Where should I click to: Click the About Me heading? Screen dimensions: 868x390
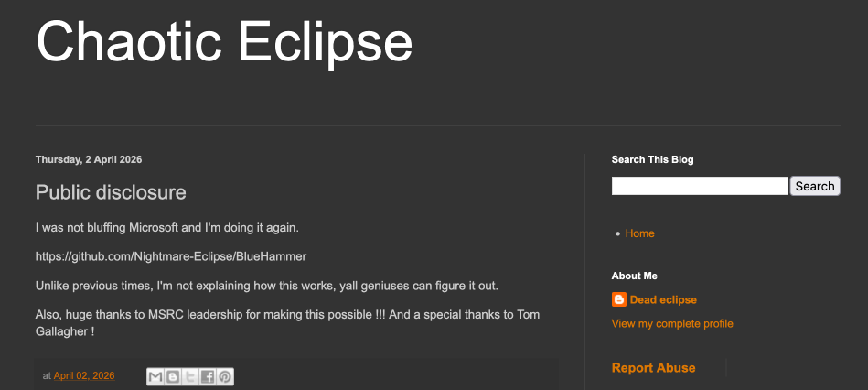pos(634,276)
